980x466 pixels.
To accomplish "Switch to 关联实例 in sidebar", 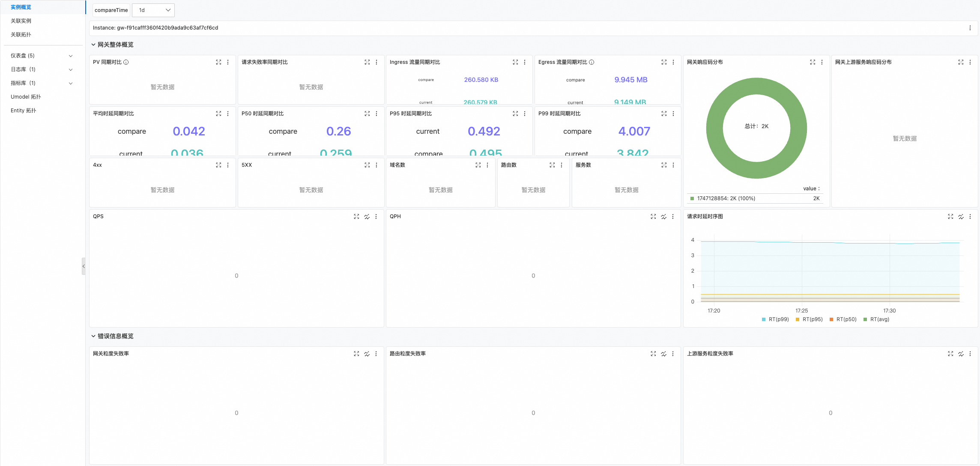I will (x=21, y=21).
